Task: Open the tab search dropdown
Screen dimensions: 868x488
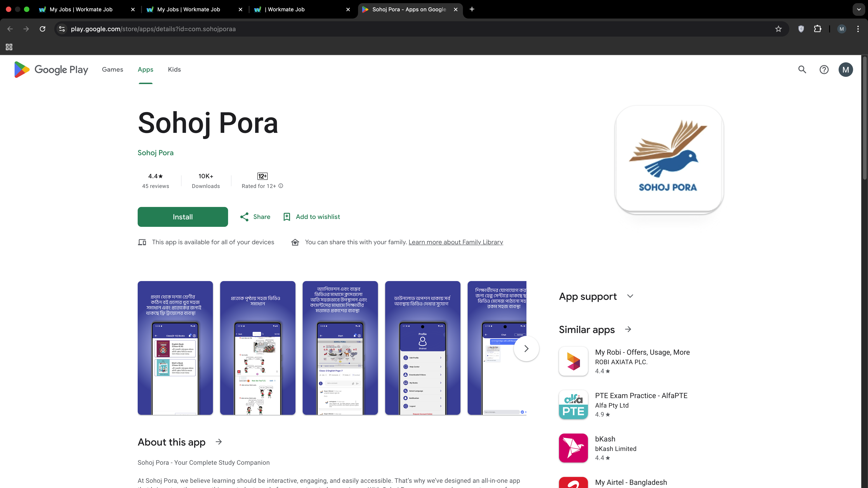Action: point(859,9)
